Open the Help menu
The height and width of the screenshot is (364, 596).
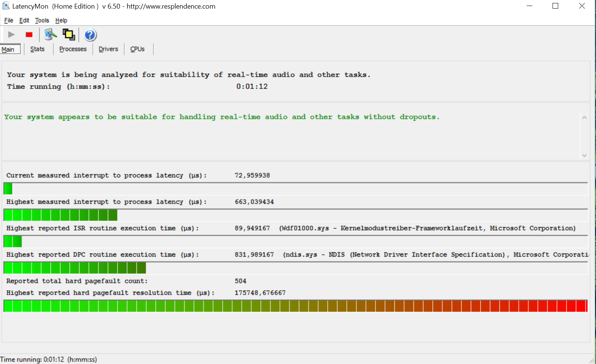[61, 21]
